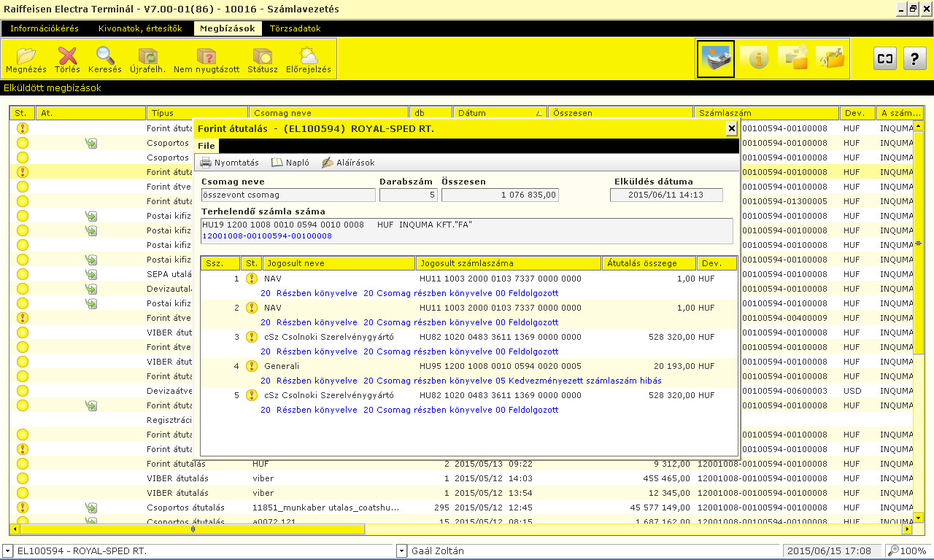The width and height of the screenshot is (934, 560).
Task: Click the Elküldés dátuma field
Action: (666, 195)
